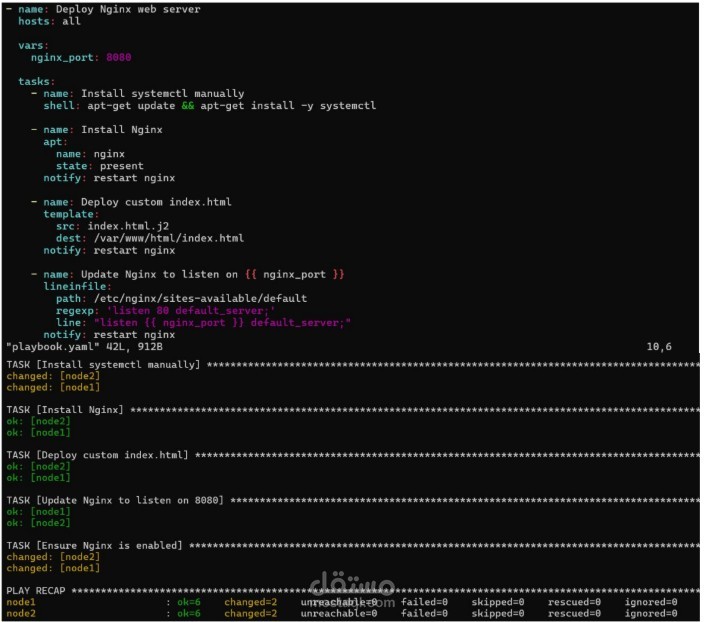Image resolution: width=705 pixels, height=622 pixels.
Task: Click the PLAY RECAP heading
Action: (x=36, y=591)
